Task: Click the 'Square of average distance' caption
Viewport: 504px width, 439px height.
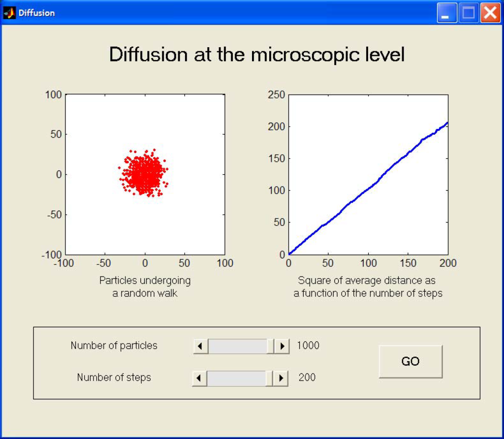Action: click(x=368, y=286)
